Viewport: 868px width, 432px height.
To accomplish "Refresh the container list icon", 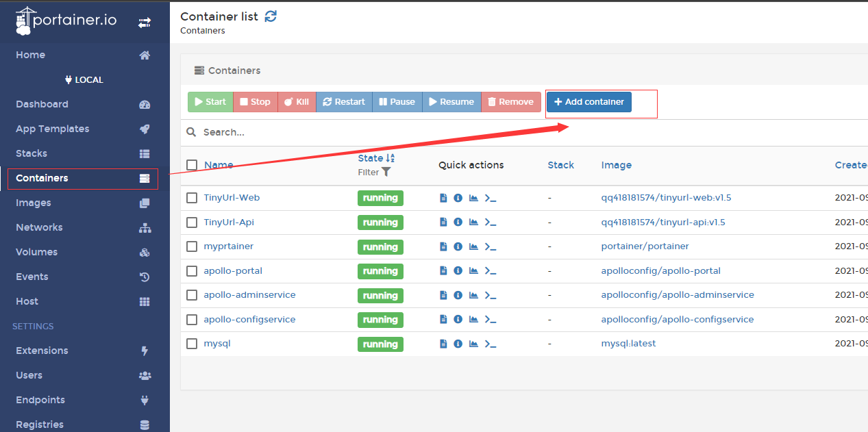I will [271, 16].
